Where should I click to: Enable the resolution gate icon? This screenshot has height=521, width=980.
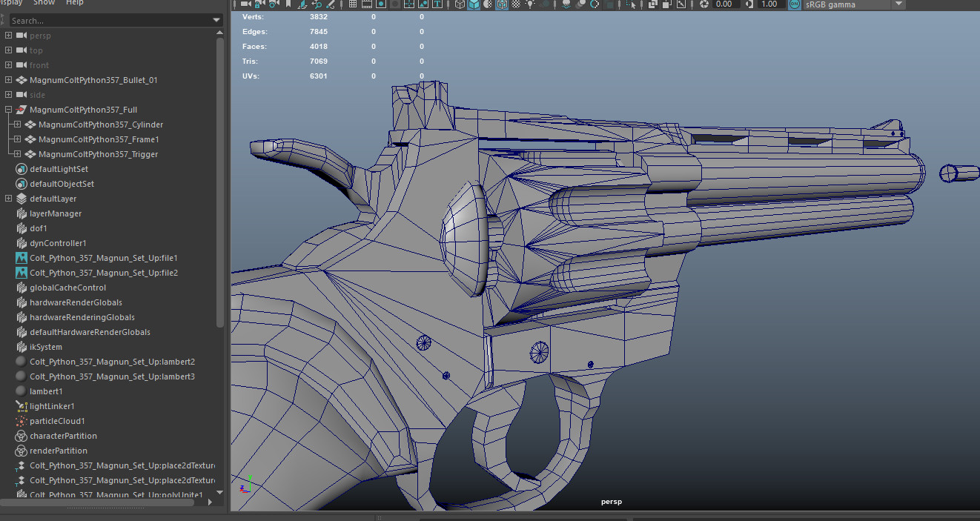(x=382, y=4)
